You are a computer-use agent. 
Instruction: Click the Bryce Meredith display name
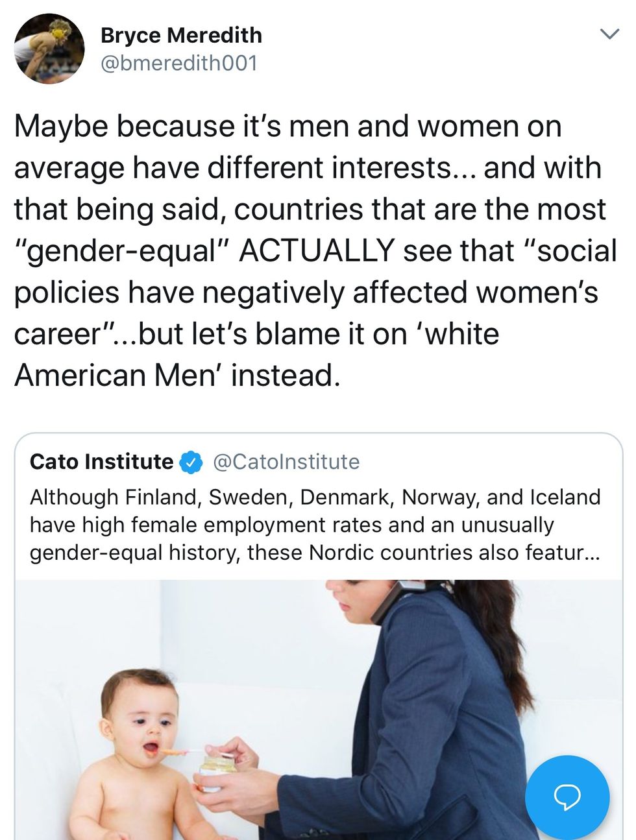[181, 35]
